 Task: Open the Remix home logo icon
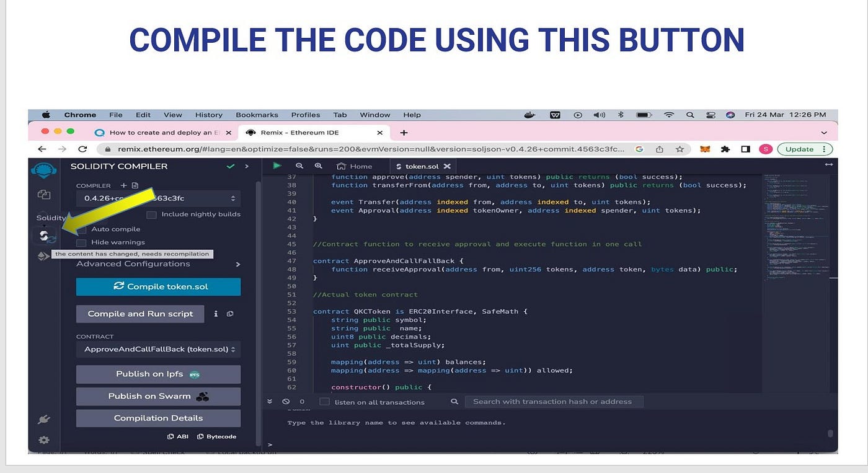click(x=43, y=170)
